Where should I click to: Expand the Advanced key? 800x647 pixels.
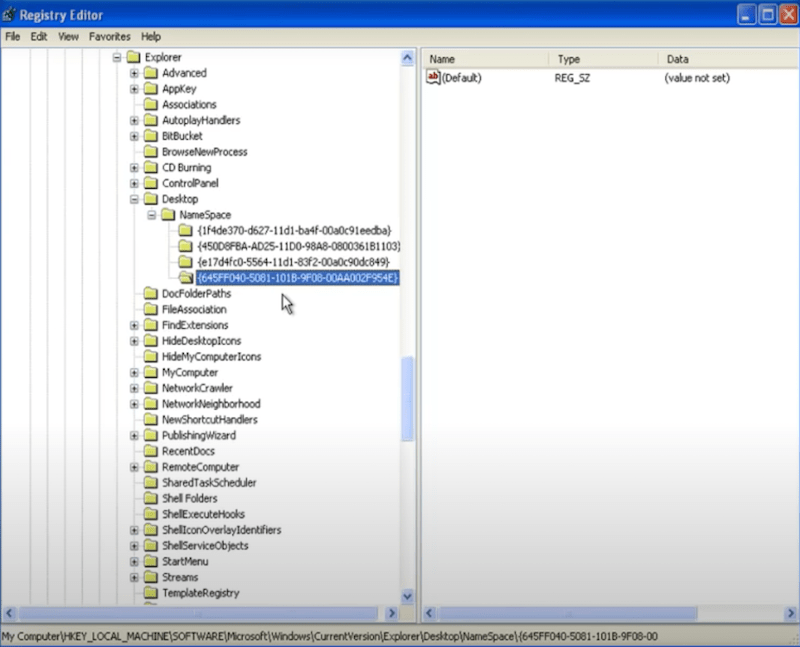[x=134, y=73]
